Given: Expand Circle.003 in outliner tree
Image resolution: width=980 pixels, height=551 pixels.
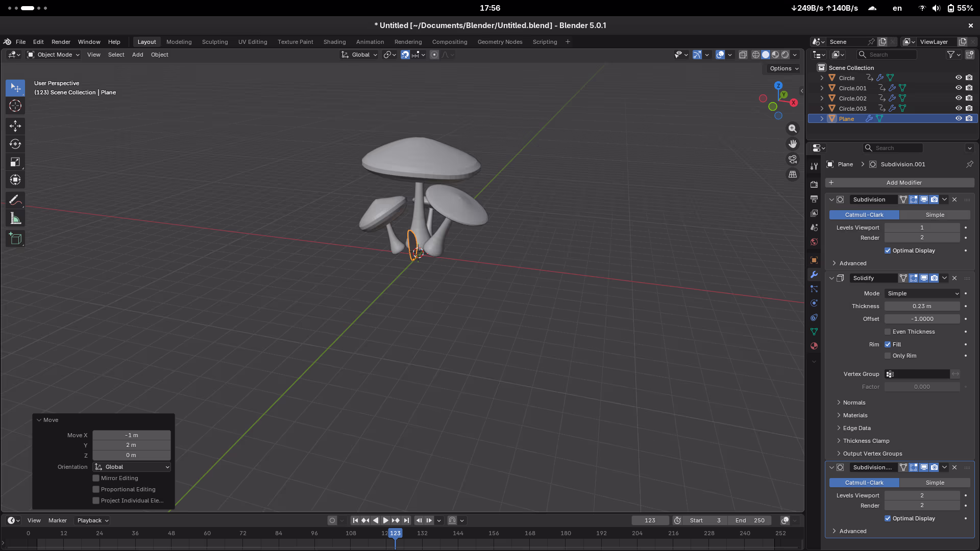Looking at the screenshot, I should [x=822, y=108].
